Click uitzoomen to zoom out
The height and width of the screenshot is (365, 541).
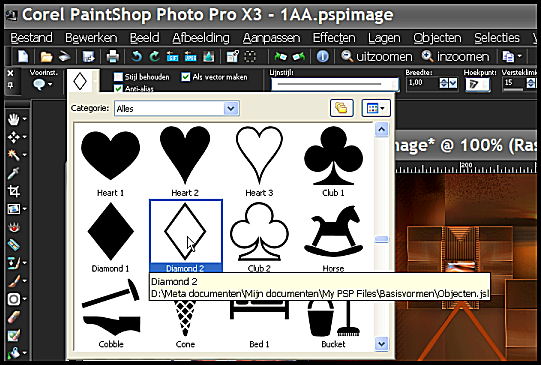[x=376, y=56]
